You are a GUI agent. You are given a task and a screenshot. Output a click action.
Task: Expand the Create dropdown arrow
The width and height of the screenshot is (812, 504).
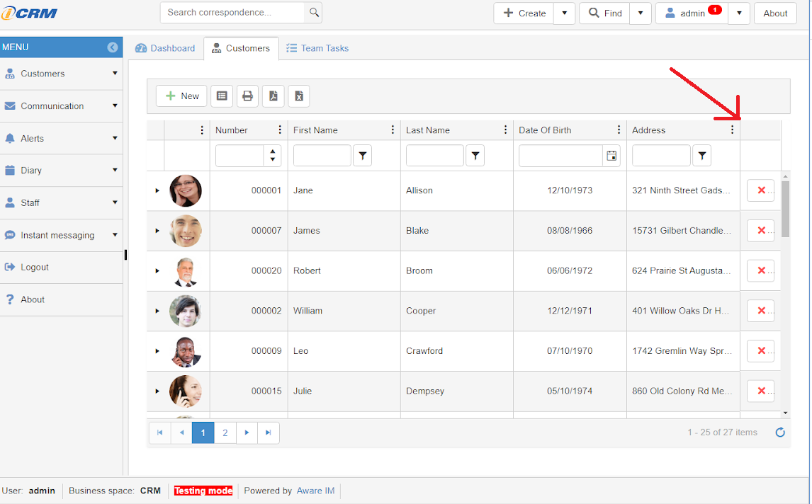point(565,13)
